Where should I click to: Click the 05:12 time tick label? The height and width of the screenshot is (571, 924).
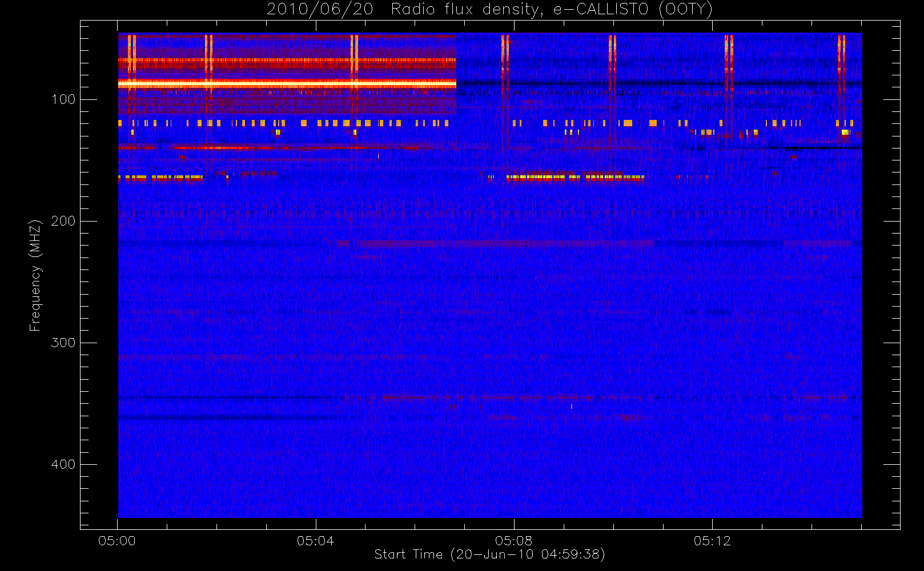712,541
